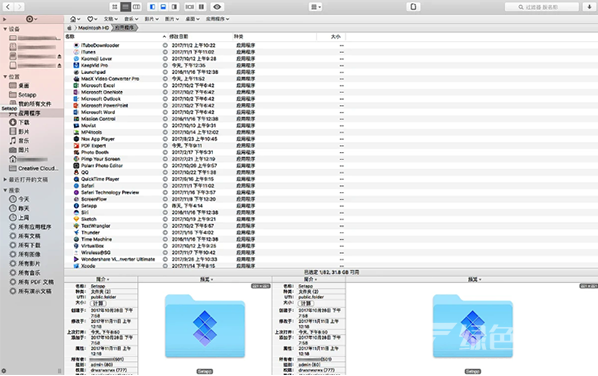
Task: Open the heart favorites dropdown
Action: (92, 19)
